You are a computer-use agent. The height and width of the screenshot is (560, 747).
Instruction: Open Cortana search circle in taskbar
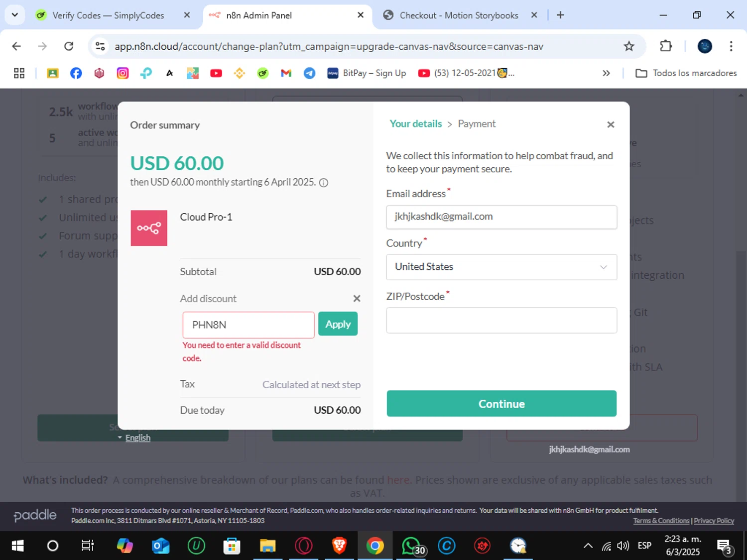pyautogui.click(x=52, y=546)
